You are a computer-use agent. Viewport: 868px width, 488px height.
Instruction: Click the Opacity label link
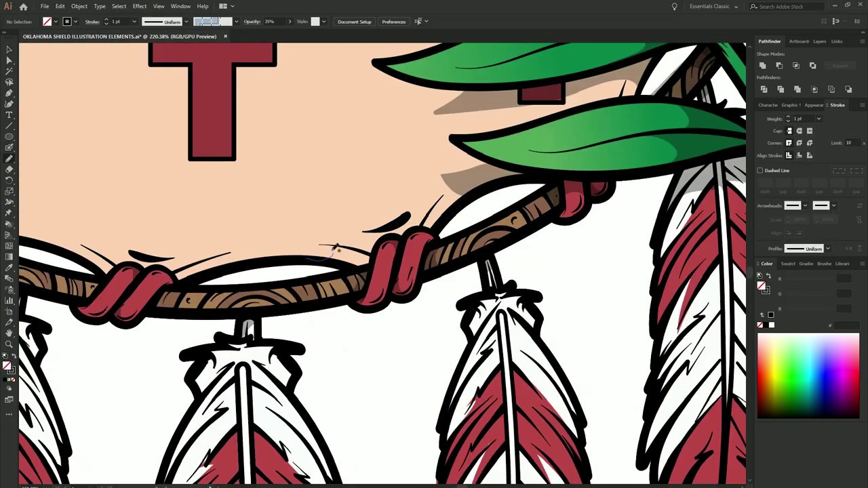[252, 22]
